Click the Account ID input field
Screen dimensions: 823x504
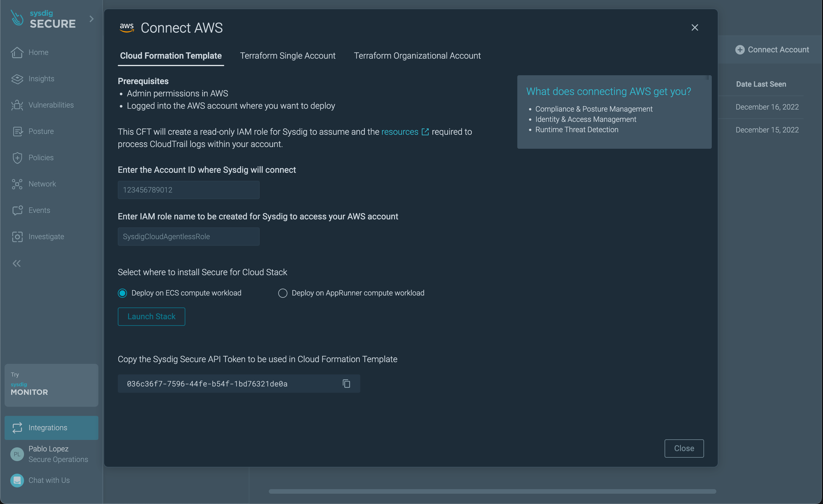tap(188, 190)
